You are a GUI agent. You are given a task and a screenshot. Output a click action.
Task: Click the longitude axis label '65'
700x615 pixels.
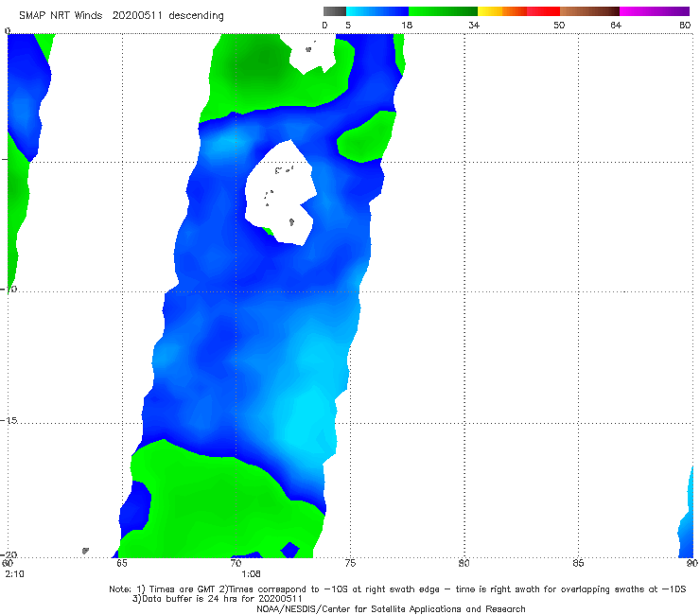point(122,563)
